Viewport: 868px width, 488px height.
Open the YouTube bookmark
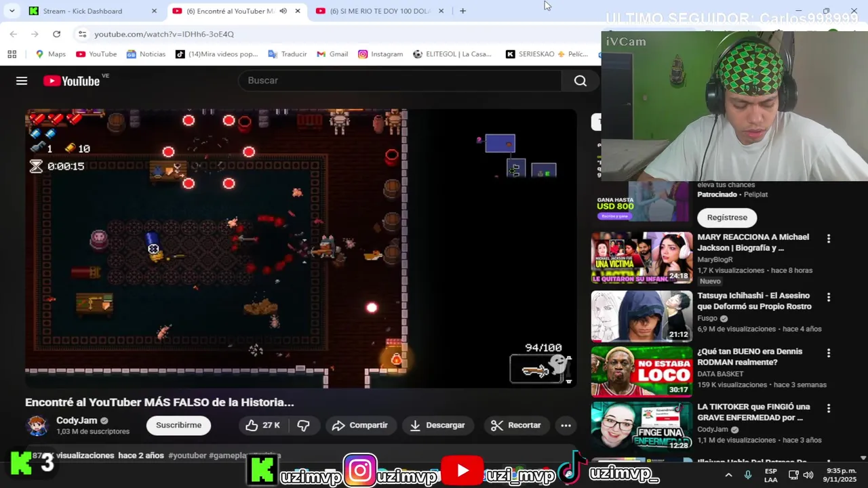click(96, 54)
